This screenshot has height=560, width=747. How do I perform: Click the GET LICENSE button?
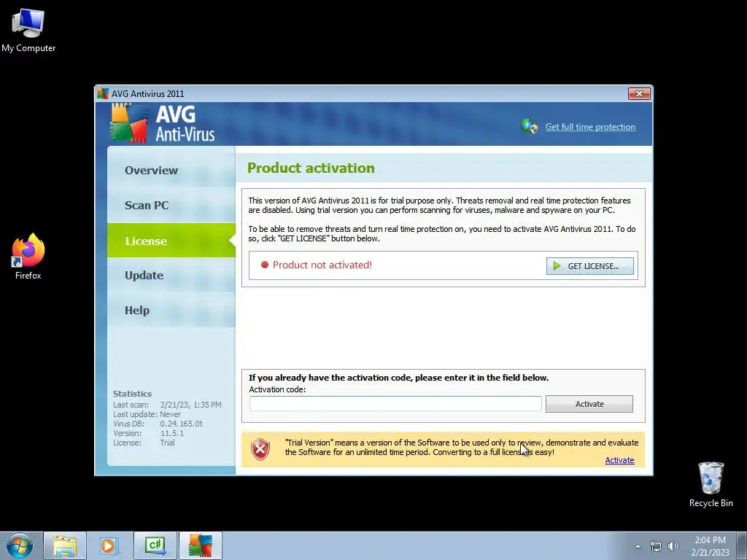pos(589,265)
